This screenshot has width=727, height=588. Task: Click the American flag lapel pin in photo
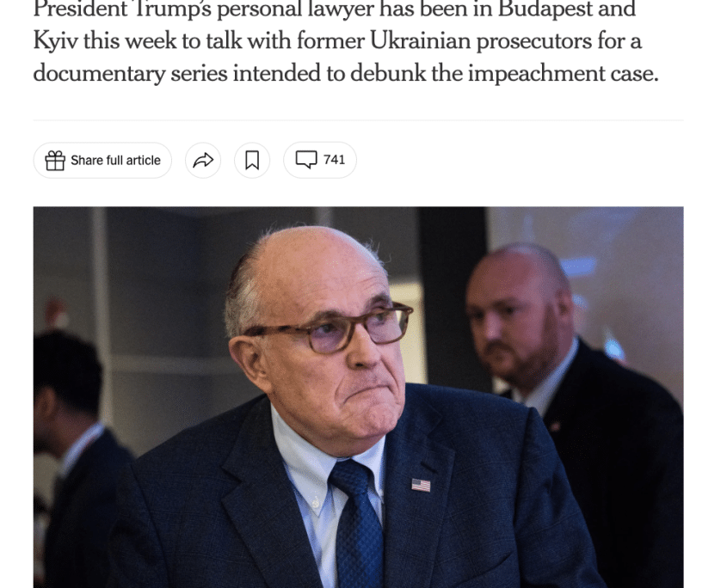pos(421,485)
